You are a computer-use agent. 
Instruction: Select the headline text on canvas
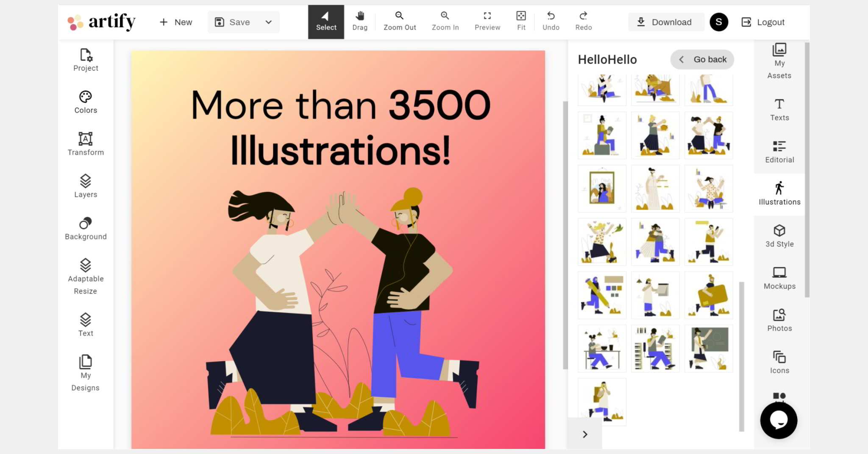(x=340, y=127)
